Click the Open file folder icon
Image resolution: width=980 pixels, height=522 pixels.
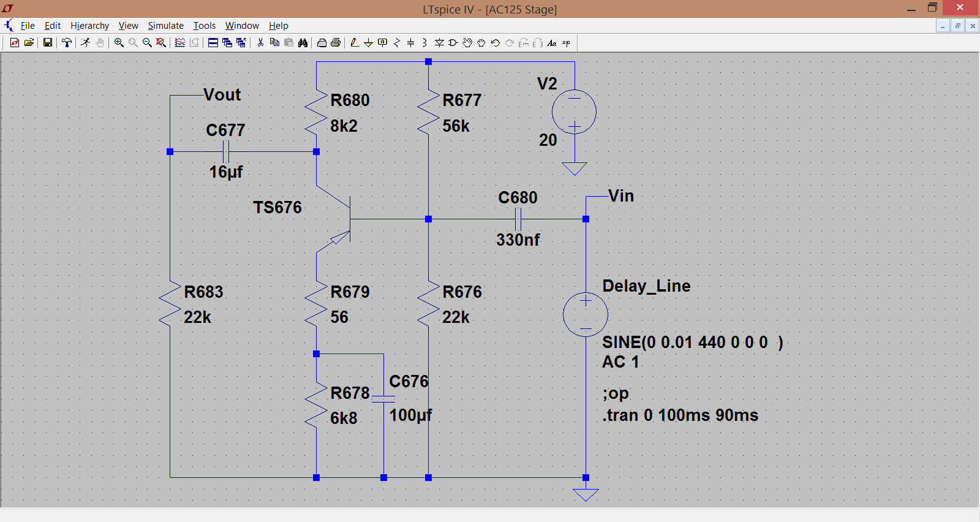click(x=29, y=42)
